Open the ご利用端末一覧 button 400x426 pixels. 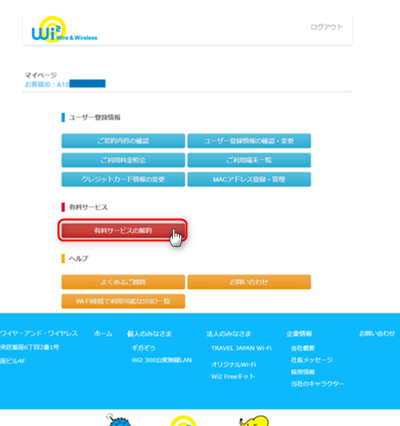point(249,160)
